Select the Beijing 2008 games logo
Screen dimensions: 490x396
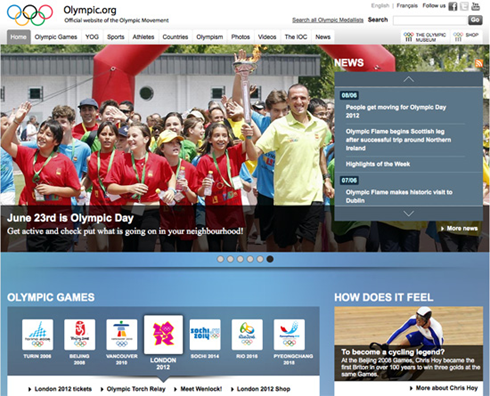coord(79,334)
